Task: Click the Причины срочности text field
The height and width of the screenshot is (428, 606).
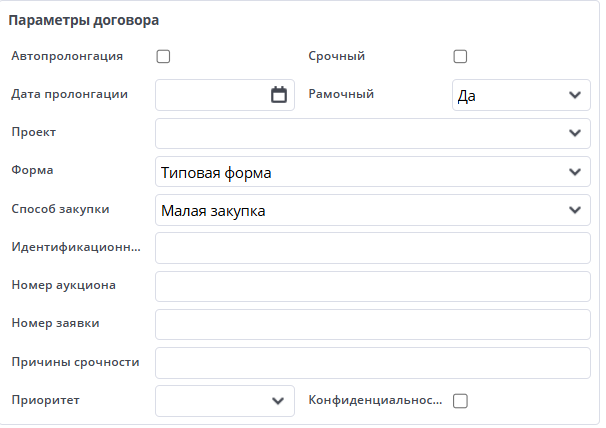Action: click(372, 362)
